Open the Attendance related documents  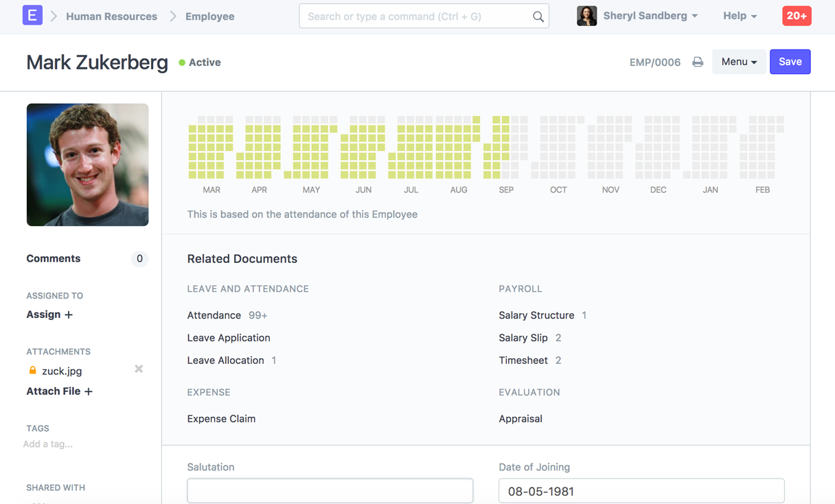pyautogui.click(x=214, y=315)
